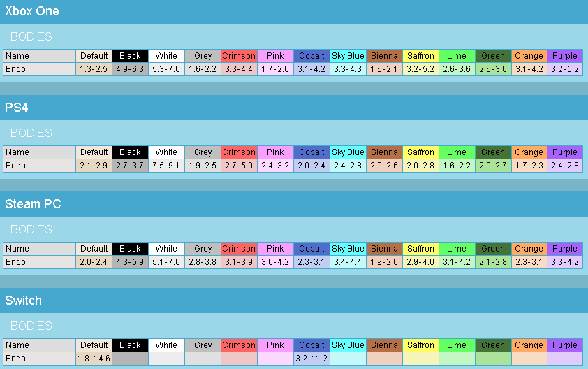Click PS4 Endo Sienna price 2.0-2.6
This screenshot has height=369, width=588.
click(384, 166)
